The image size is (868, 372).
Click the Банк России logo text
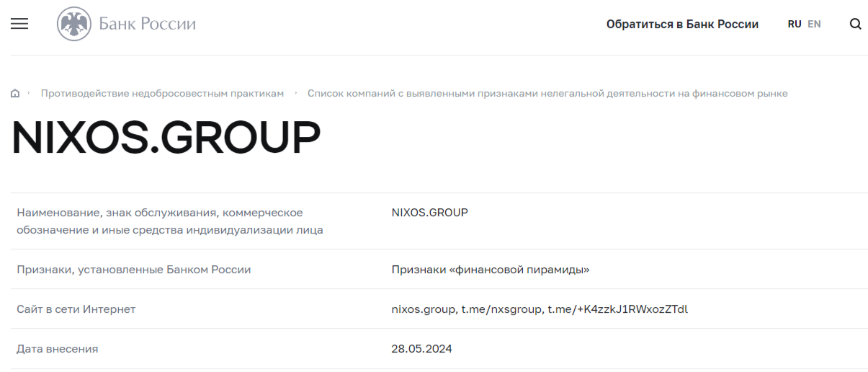coord(148,24)
